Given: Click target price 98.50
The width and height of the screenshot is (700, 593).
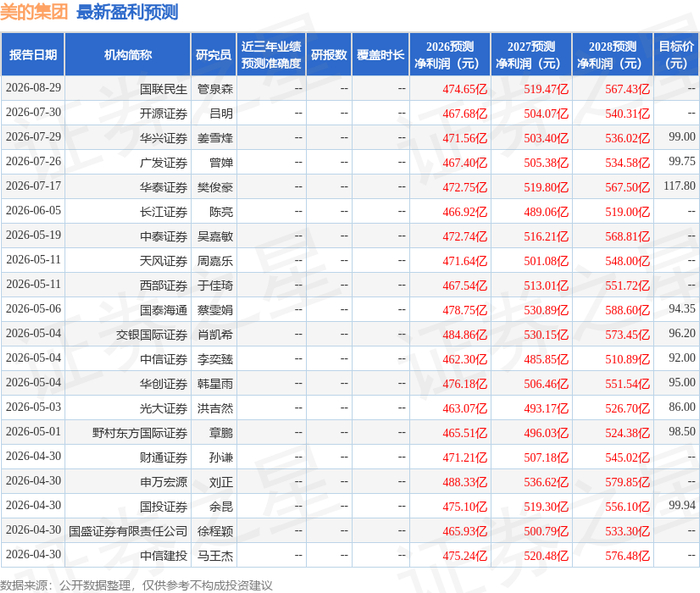Looking at the screenshot, I should point(682,431).
